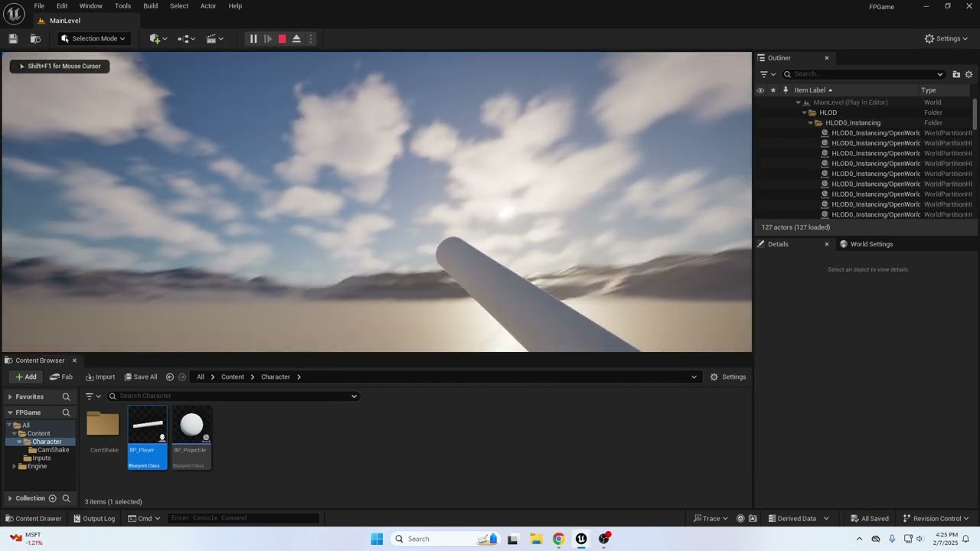Go back in Content Browser history
The width and height of the screenshot is (980, 551).
(170, 377)
